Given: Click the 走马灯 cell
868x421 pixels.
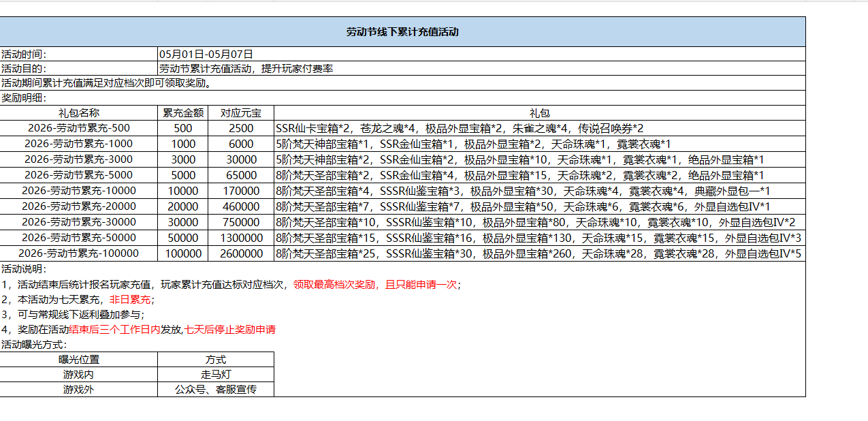Looking at the screenshot, I should (216, 375).
